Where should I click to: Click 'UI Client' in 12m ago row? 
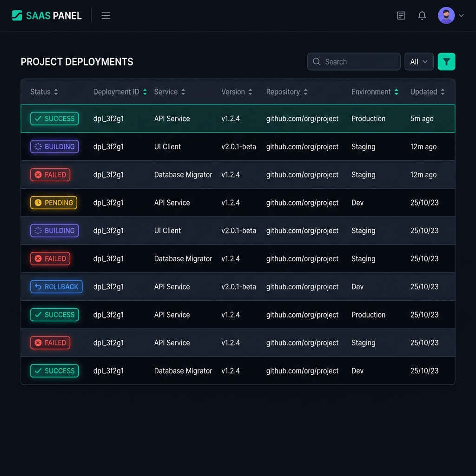click(167, 146)
